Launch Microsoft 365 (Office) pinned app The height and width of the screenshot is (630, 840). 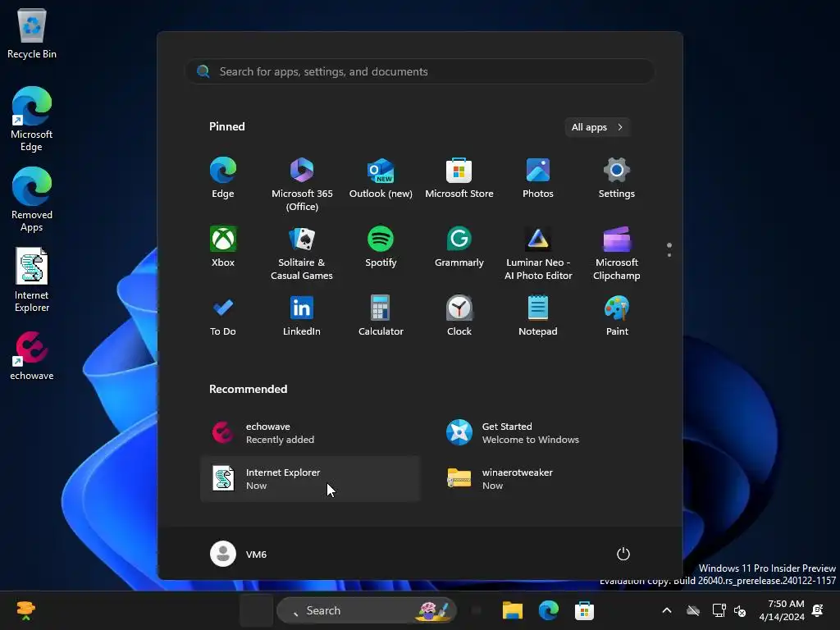click(302, 185)
